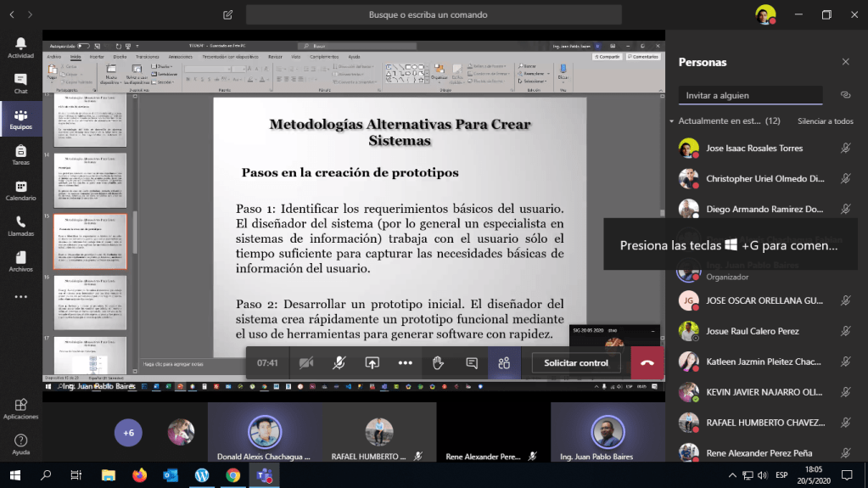Viewport: 868px width, 488px height.
Task: Open more actions menu in call controls
Action: tap(405, 362)
